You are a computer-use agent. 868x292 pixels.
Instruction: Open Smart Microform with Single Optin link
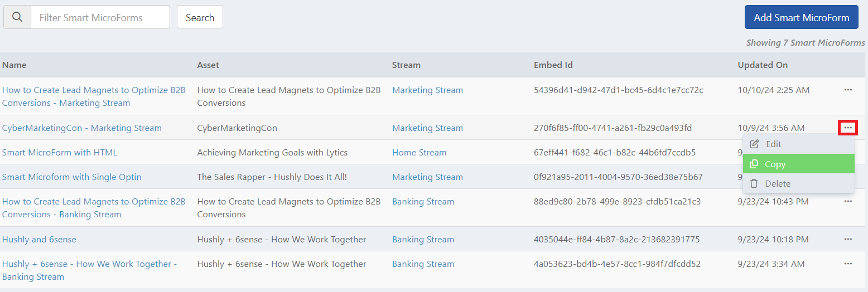point(72,177)
